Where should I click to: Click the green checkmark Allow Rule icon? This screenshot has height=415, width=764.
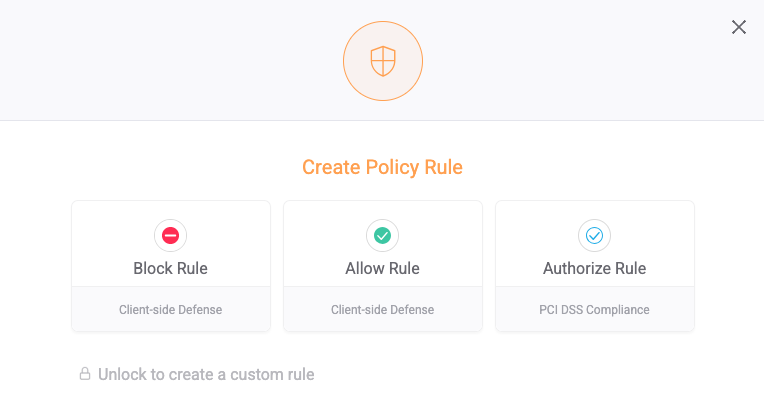(382, 236)
